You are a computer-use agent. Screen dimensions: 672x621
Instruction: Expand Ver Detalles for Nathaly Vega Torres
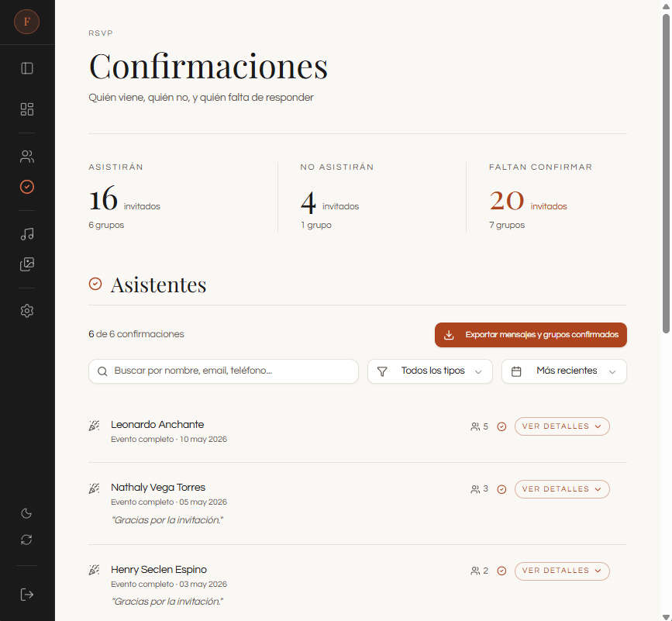[x=562, y=489]
